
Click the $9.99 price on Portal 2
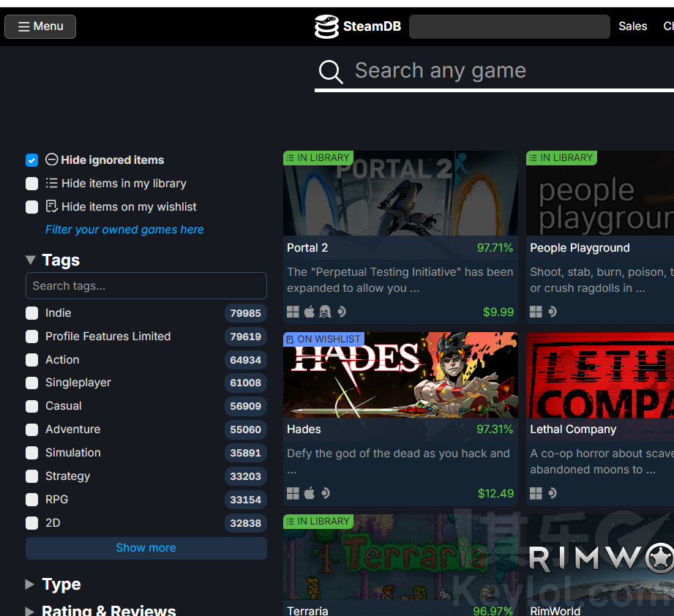point(498,312)
